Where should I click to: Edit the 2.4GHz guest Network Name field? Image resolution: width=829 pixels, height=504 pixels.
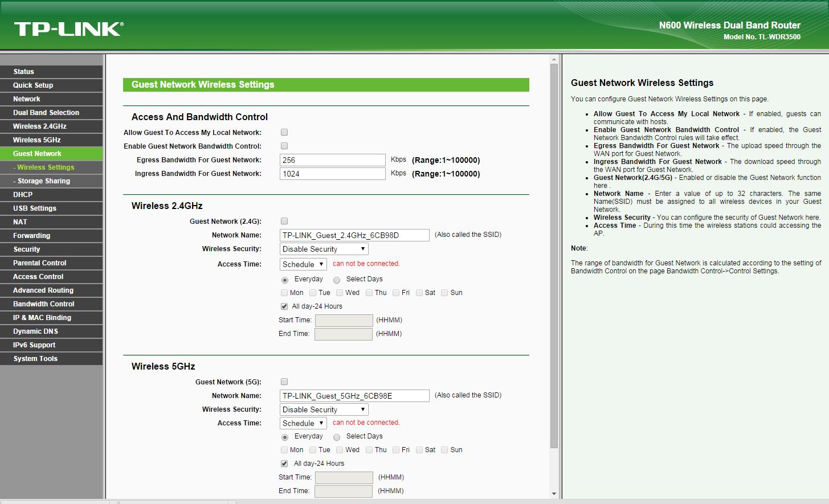pos(354,235)
